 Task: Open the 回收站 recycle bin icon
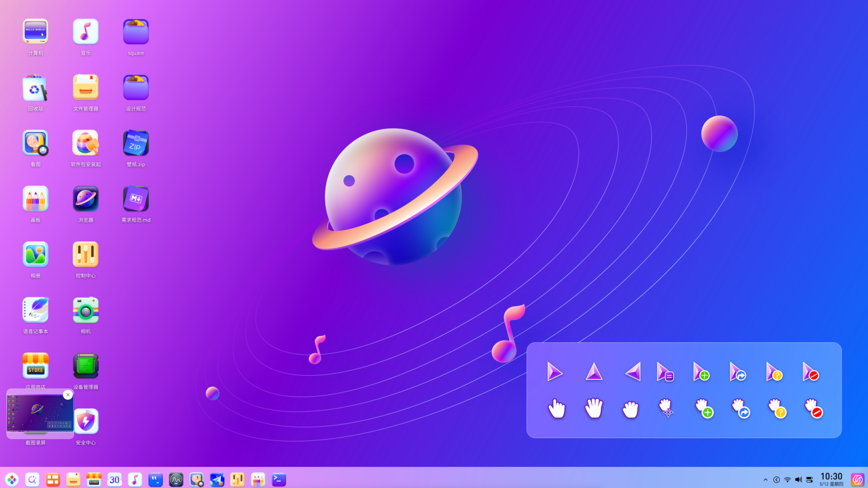pos(35,87)
